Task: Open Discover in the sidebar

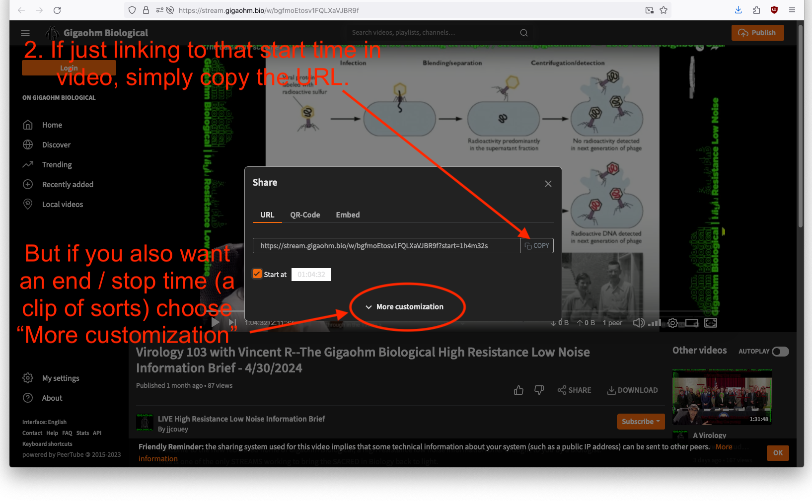Action: coord(56,145)
